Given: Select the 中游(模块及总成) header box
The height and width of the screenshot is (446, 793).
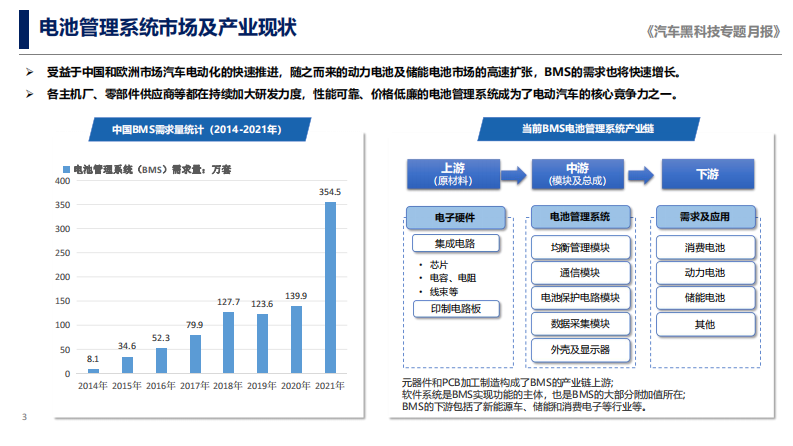Looking at the screenshot, I should [x=578, y=174].
